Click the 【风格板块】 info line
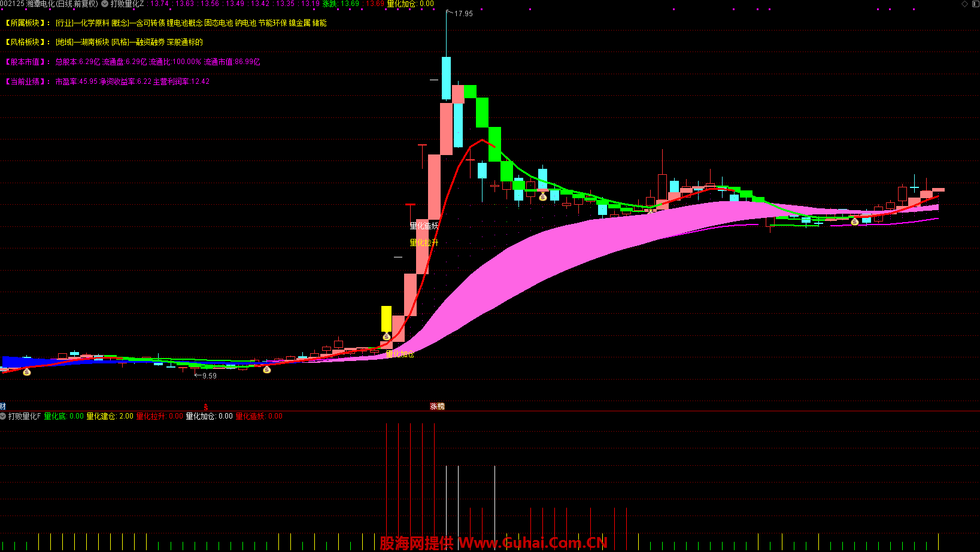The height and width of the screenshot is (552, 980). click(104, 42)
